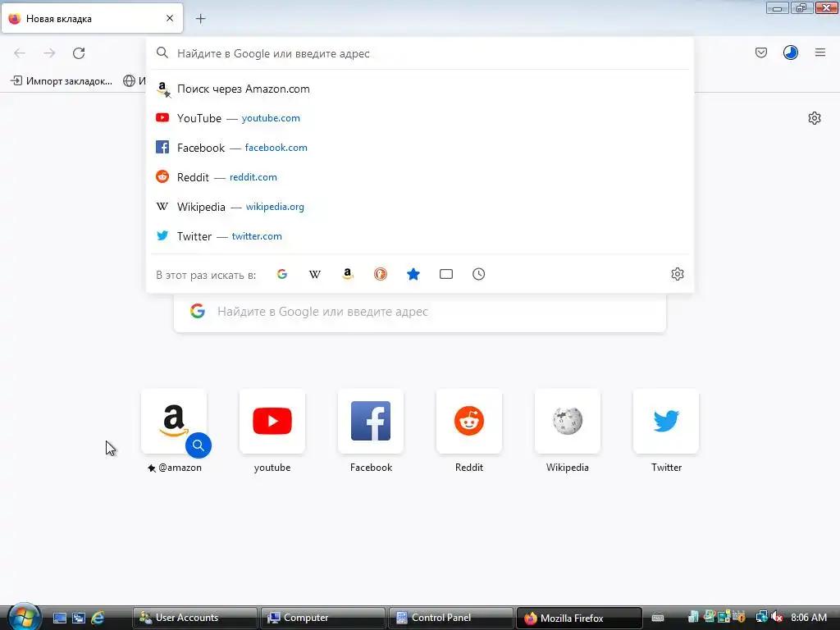840x630 pixels.
Task: Search in History clock icon
Action: pos(478,274)
